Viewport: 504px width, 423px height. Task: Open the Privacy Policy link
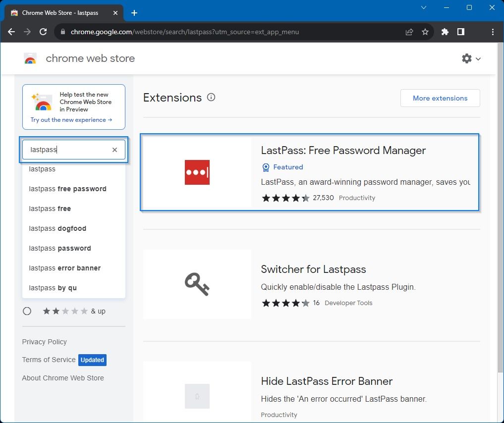pos(44,342)
